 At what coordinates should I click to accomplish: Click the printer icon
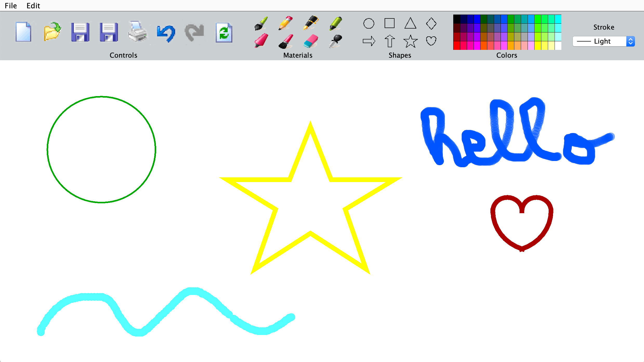click(137, 32)
